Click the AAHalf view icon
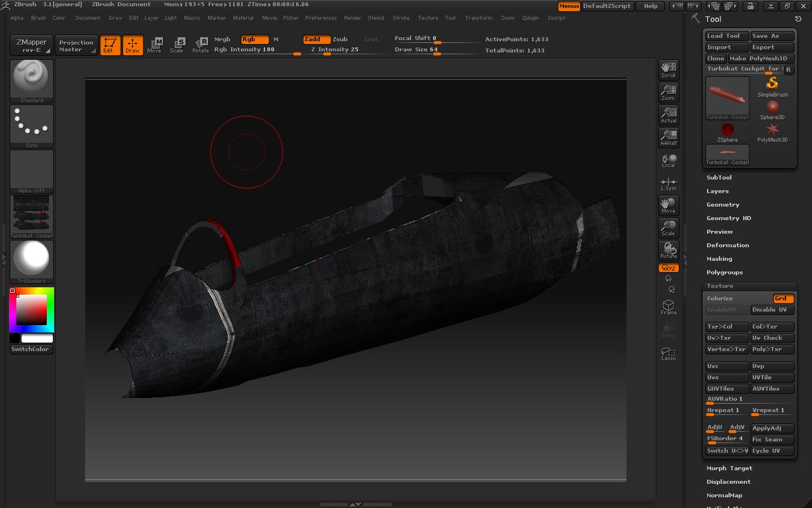 click(668, 137)
